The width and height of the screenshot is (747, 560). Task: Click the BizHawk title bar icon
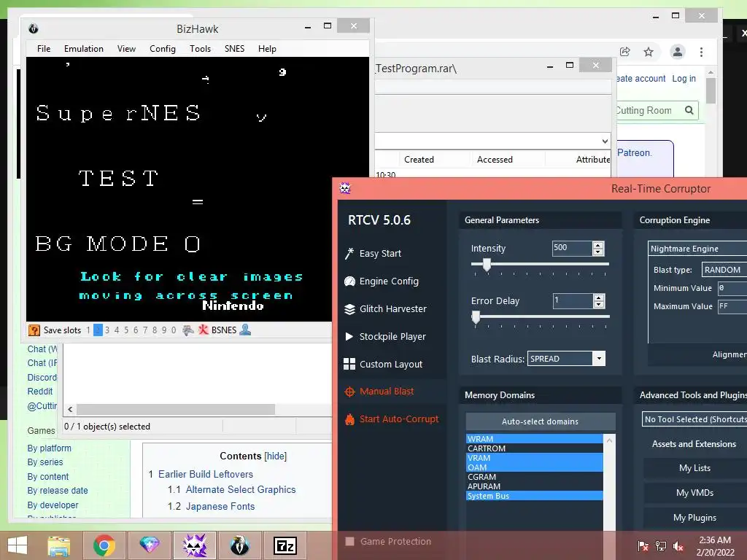(x=34, y=28)
